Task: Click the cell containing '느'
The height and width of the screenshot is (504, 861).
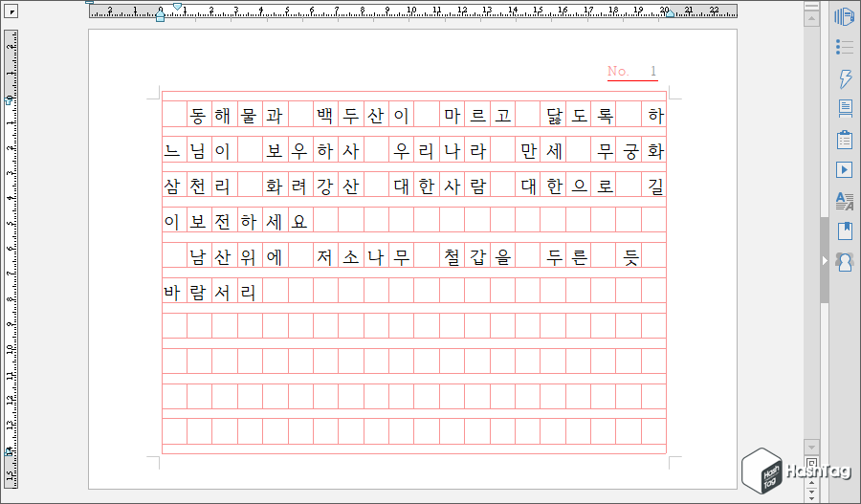Action: 175,149
